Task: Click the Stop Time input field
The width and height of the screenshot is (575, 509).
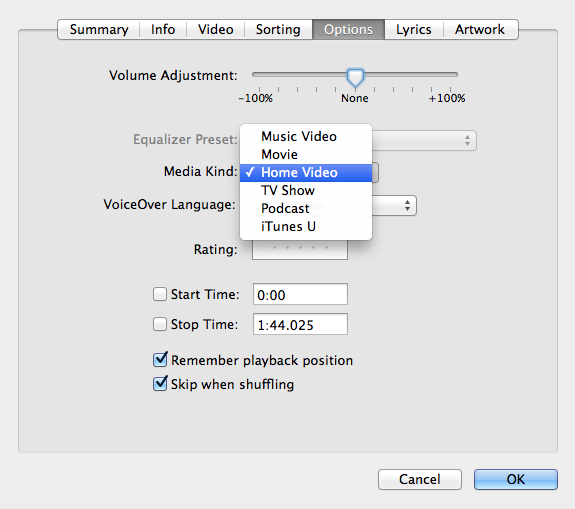Action: click(300, 324)
